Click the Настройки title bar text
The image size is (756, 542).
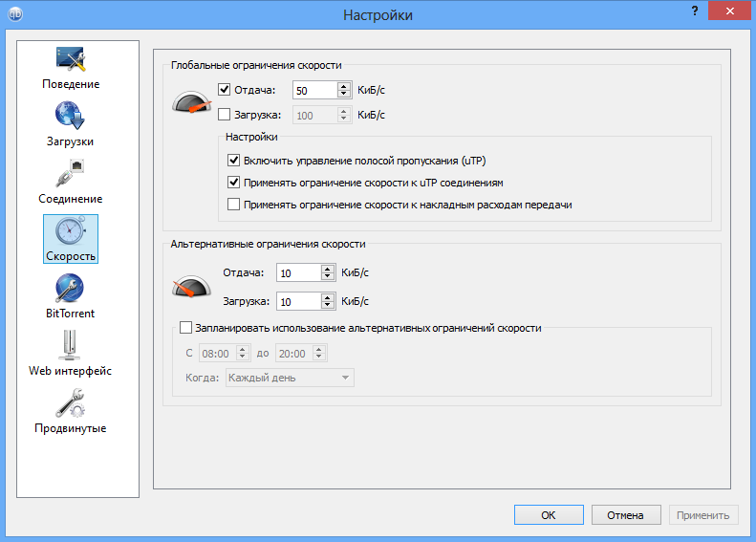tap(378, 15)
